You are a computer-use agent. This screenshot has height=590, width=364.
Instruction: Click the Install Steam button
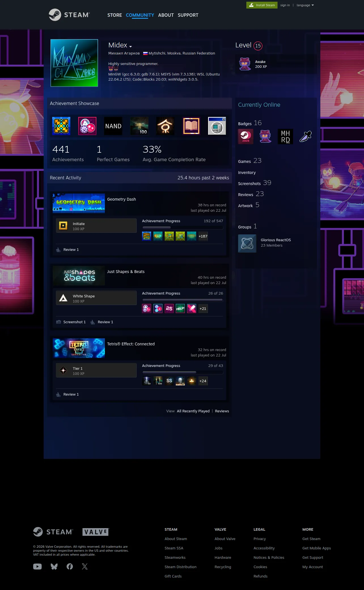tap(262, 5)
